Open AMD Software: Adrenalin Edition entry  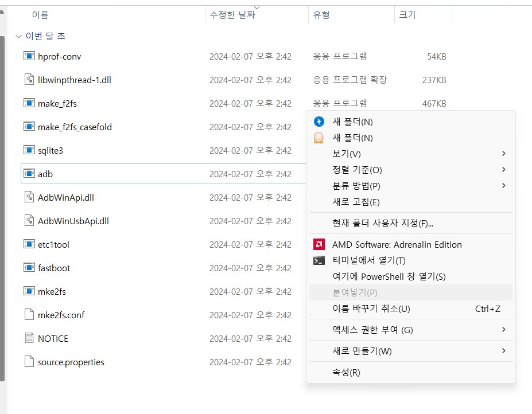point(410,244)
